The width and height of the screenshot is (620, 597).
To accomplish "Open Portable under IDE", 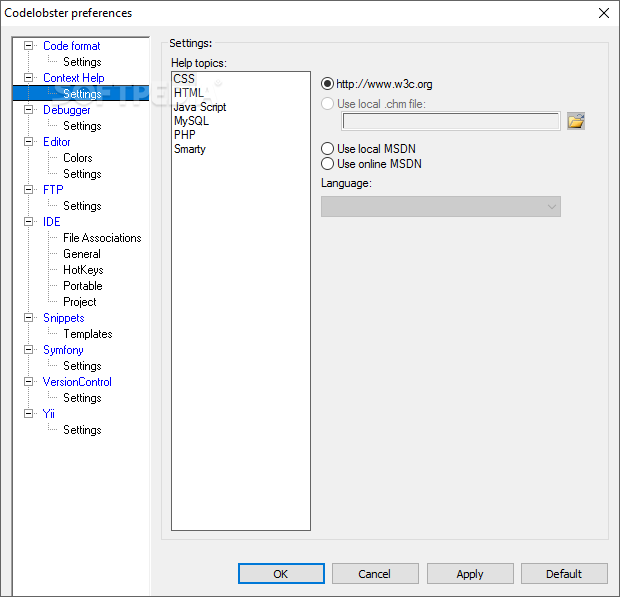I will click(83, 286).
